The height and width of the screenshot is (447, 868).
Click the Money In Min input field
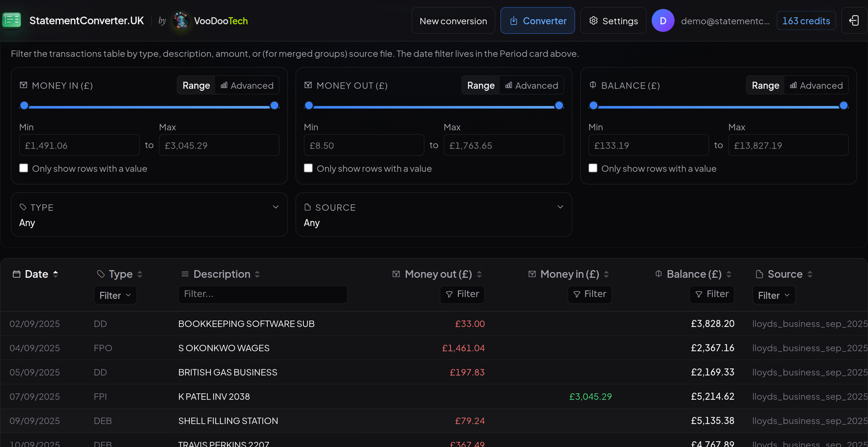coord(79,145)
